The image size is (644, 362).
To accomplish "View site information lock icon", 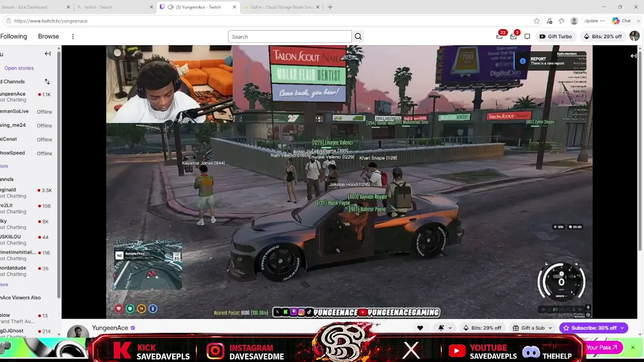I will coord(9,21).
